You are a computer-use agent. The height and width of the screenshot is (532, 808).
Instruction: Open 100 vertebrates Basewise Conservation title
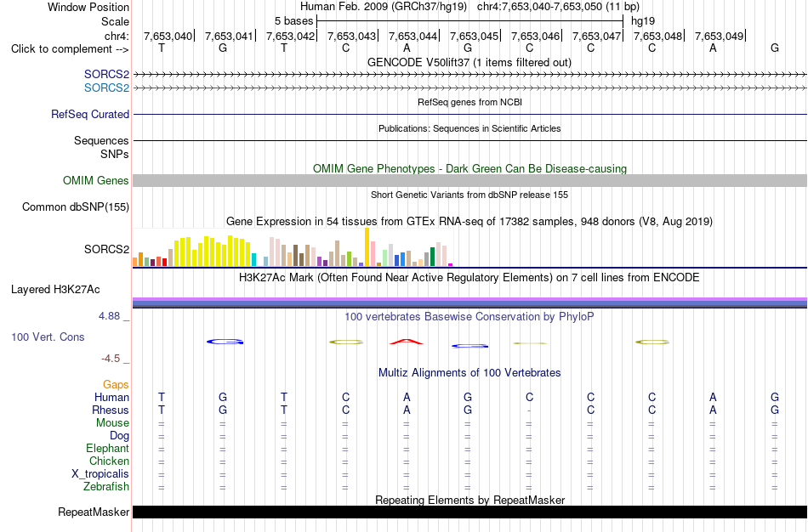pos(469,317)
